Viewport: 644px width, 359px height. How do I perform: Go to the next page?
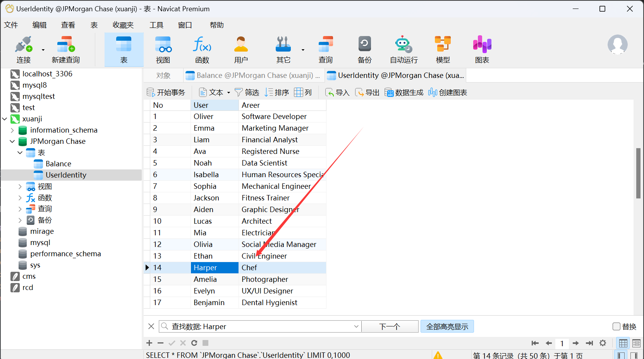click(576, 343)
